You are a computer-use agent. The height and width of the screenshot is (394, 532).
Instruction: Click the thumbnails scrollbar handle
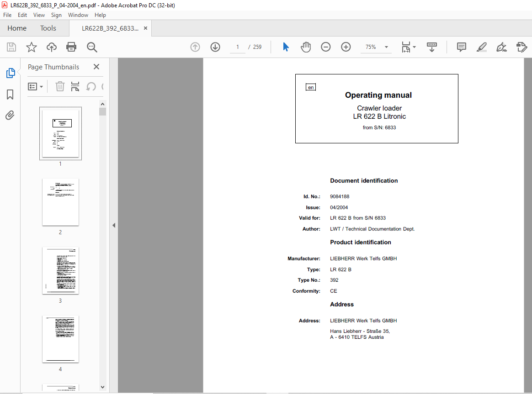[x=102, y=111]
